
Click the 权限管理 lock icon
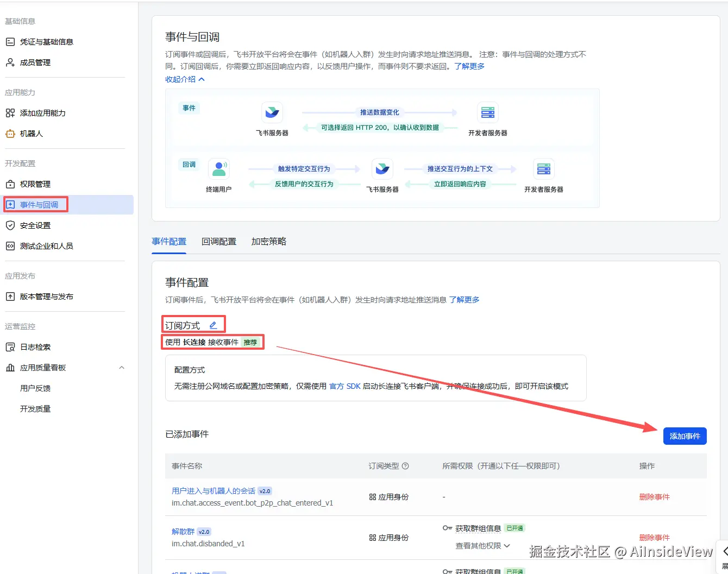[10, 184]
